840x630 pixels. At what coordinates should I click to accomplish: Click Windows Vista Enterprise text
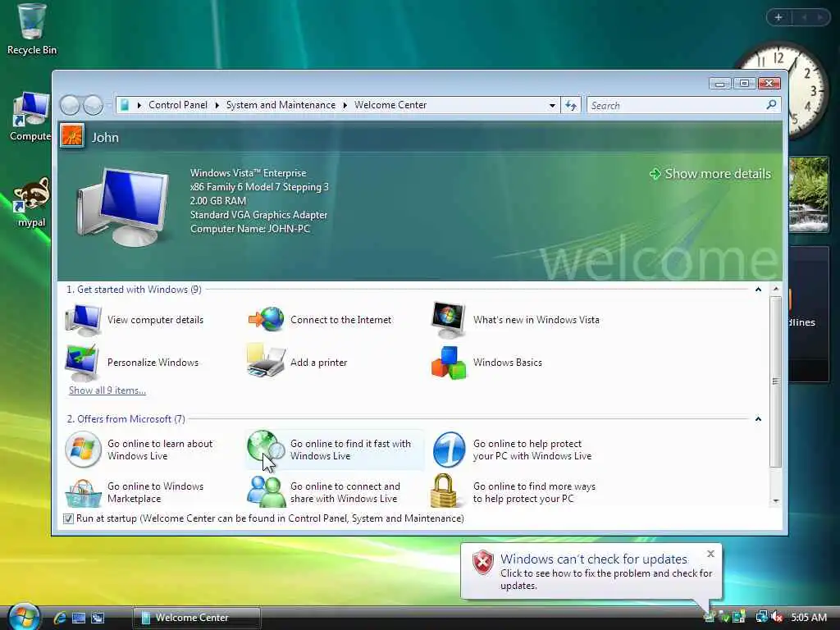pos(248,173)
